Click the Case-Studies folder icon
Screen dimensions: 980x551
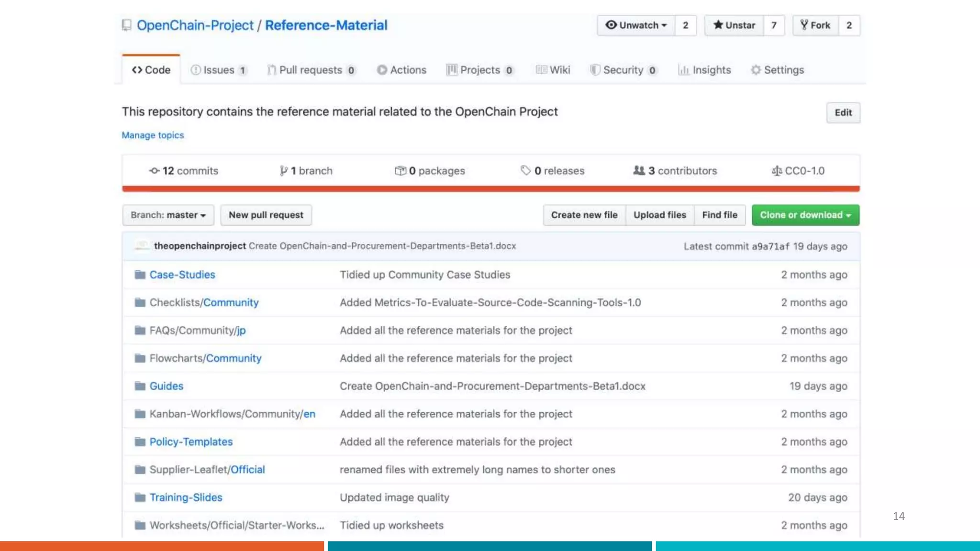[x=140, y=275]
